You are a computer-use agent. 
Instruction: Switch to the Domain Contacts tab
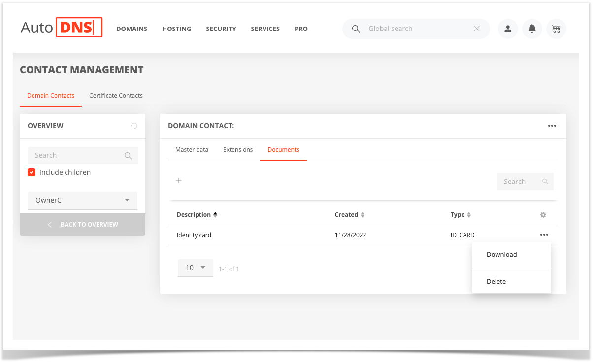(x=51, y=96)
